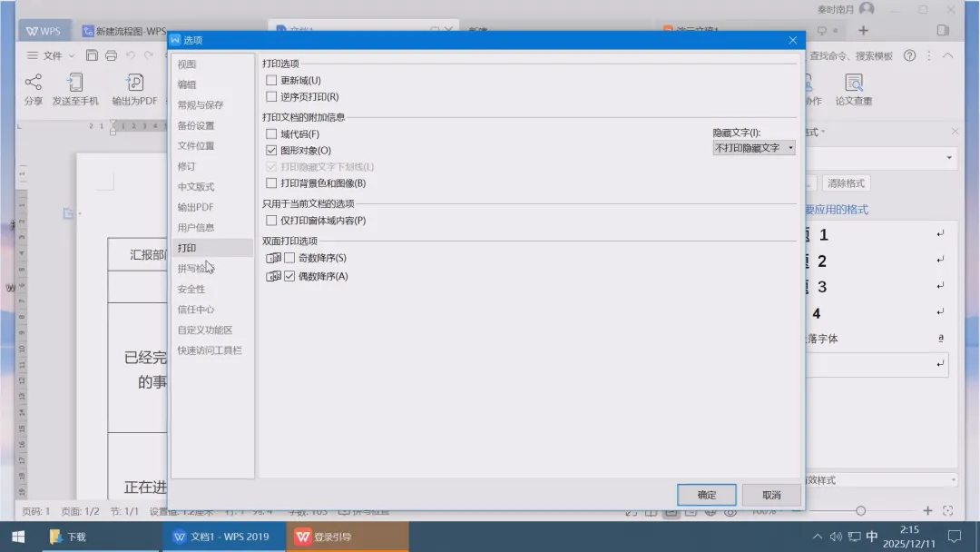Select 常规与保存 in options sidebar

(212, 104)
